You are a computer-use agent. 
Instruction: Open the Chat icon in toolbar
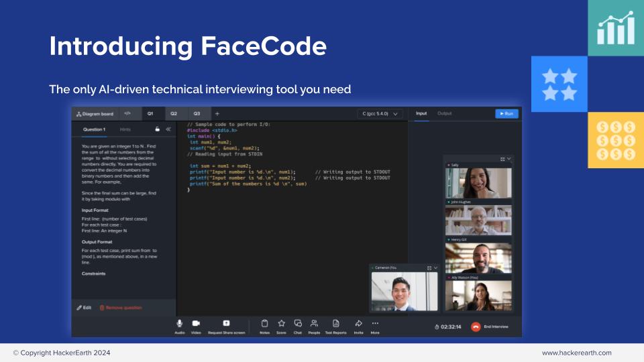point(298,323)
